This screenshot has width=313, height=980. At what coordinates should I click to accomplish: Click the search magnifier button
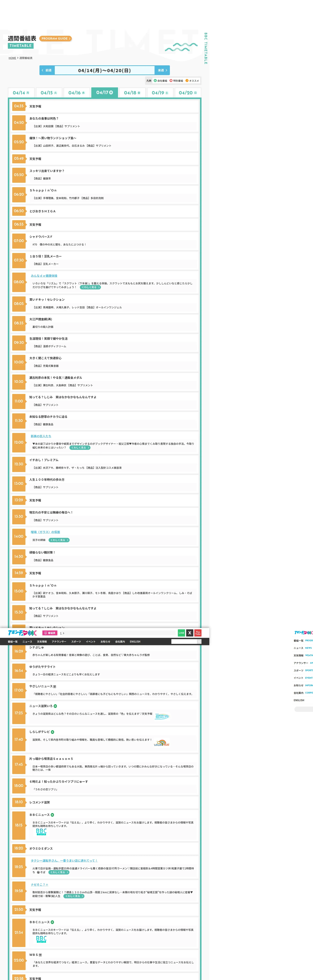(x=199, y=642)
